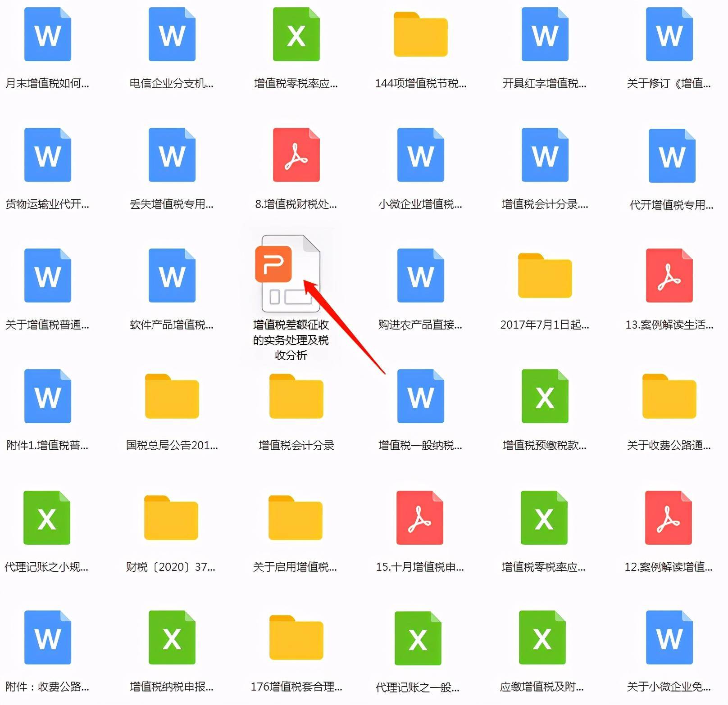Open Word file 购进农产品直接...
Screen dimensions: 728x705
(421, 276)
